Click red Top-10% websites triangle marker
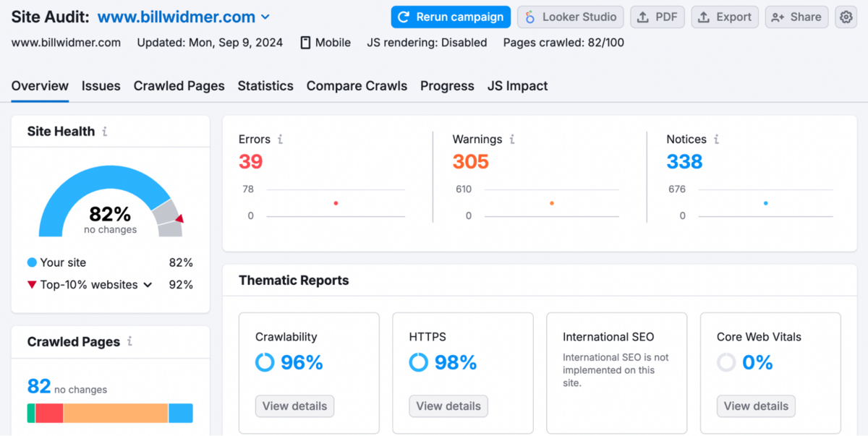Image resolution: width=868 pixels, height=436 pixels. pyautogui.click(x=32, y=285)
